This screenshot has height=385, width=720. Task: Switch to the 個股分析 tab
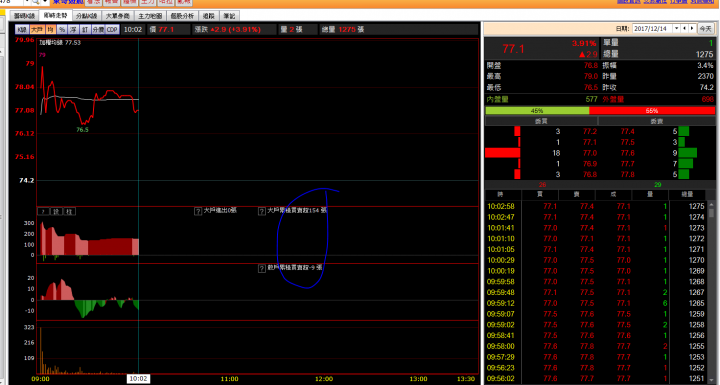pyautogui.click(x=182, y=16)
